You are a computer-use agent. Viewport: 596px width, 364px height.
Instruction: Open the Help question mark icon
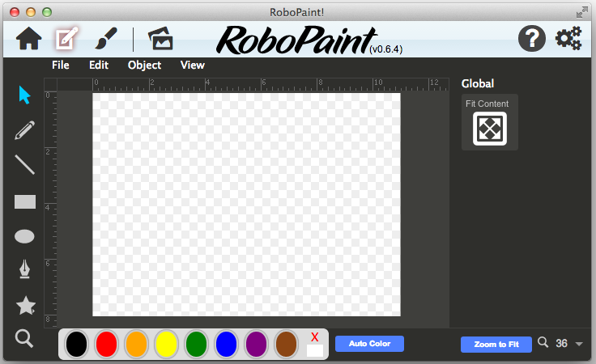[x=532, y=38]
